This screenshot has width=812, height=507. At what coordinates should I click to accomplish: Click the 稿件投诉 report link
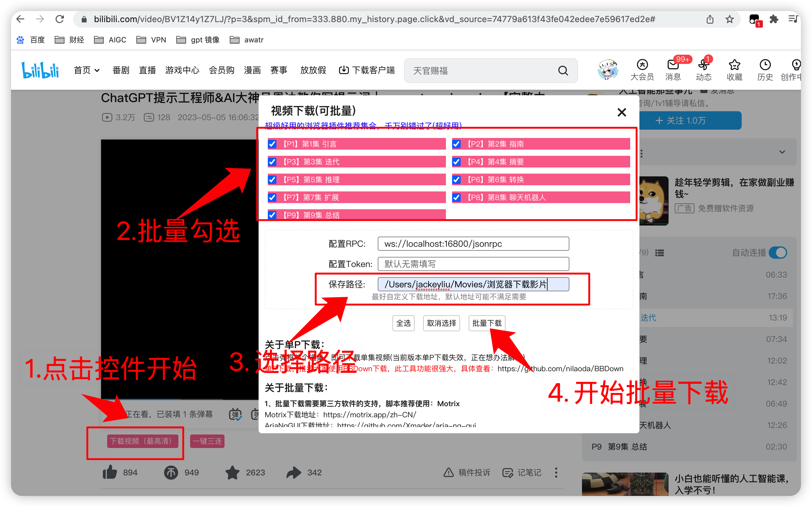(x=467, y=473)
